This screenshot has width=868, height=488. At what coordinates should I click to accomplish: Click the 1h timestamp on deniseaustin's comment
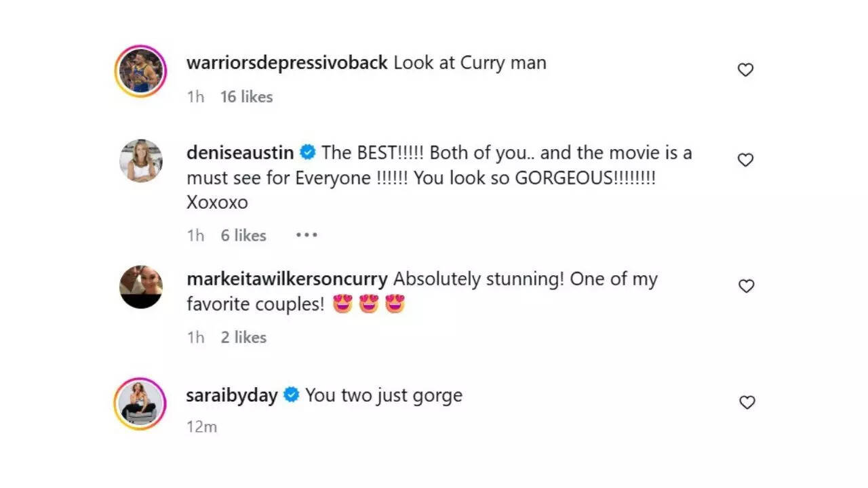195,235
